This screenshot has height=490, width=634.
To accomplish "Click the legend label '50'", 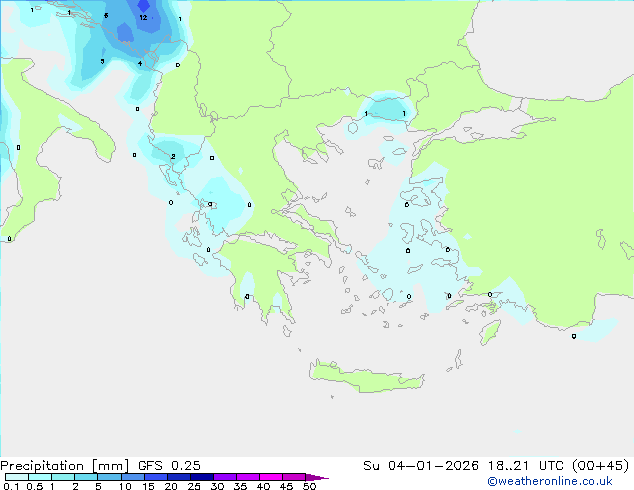I will pos(310,486).
